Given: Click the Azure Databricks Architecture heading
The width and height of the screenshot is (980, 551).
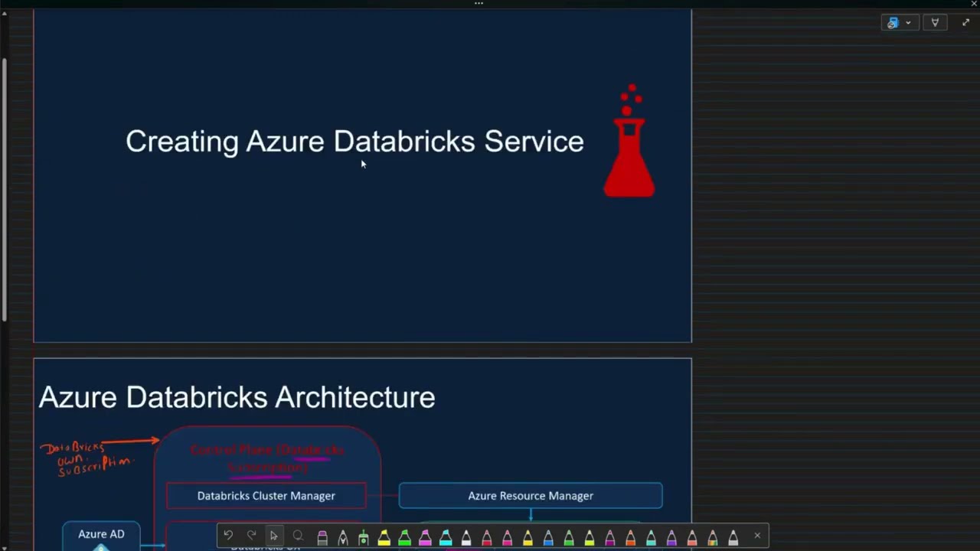Looking at the screenshot, I should (237, 397).
